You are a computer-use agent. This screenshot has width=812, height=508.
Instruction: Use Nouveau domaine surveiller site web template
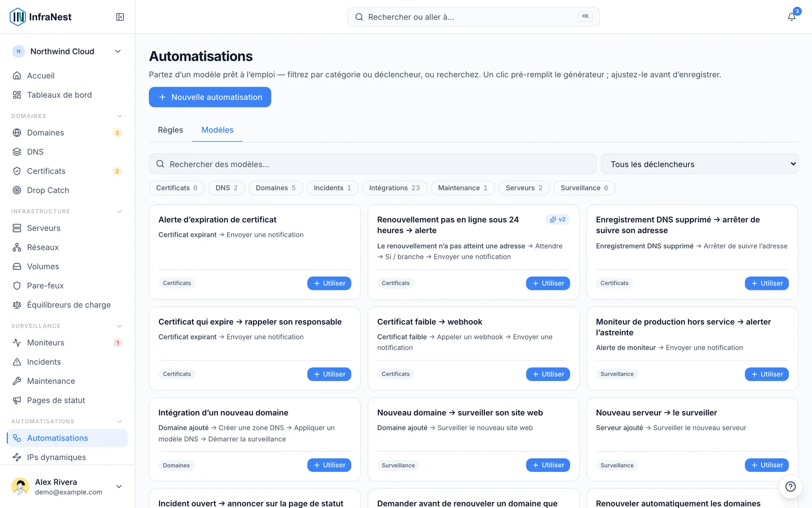pos(548,465)
